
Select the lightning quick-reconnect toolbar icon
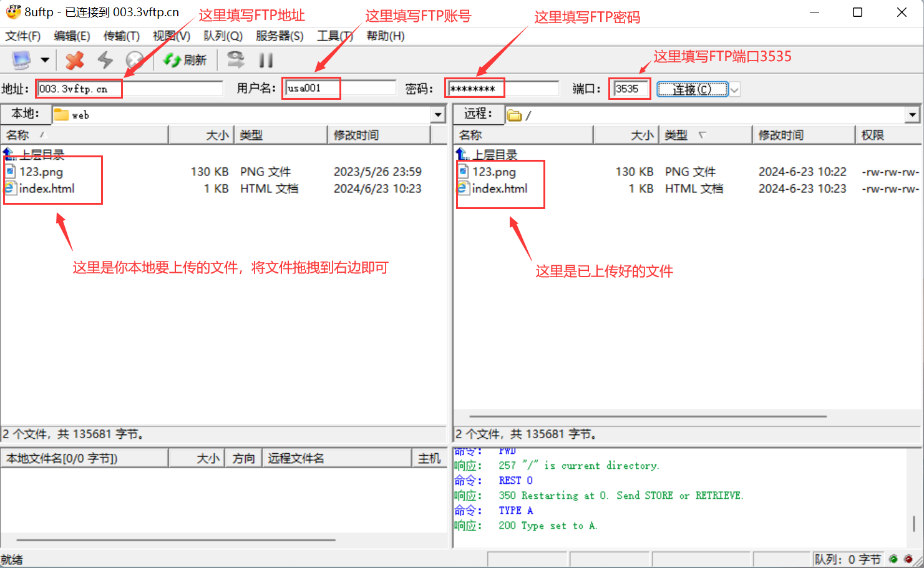click(104, 59)
